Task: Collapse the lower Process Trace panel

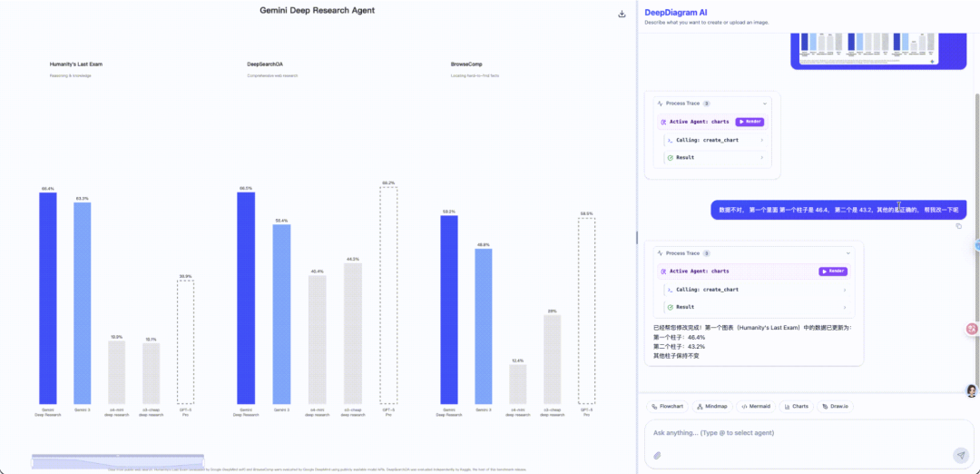Action: coord(848,252)
